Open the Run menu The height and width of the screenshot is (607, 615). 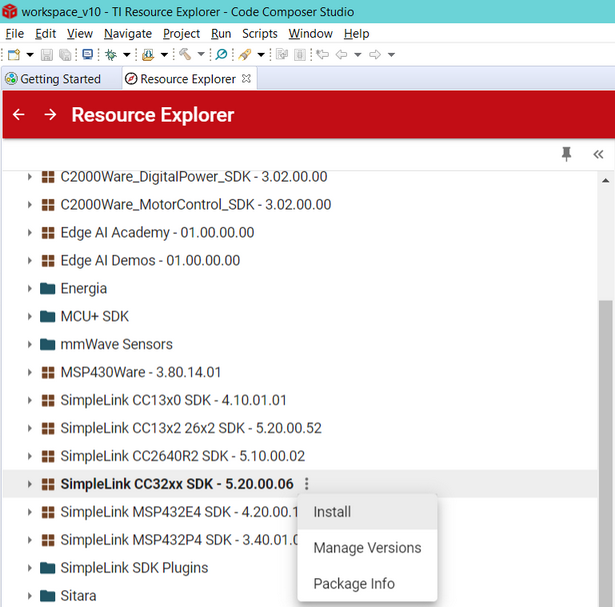pyautogui.click(x=221, y=34)
